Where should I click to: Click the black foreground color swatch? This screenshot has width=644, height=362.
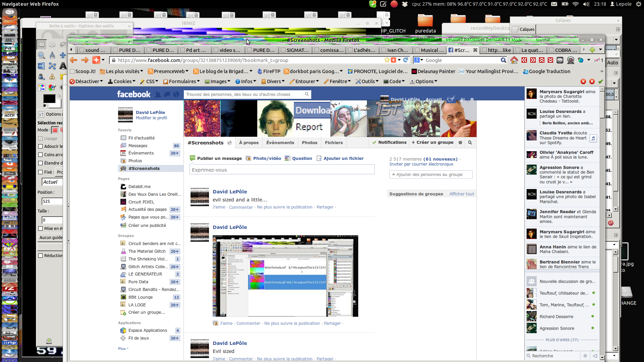pos(49,99)
